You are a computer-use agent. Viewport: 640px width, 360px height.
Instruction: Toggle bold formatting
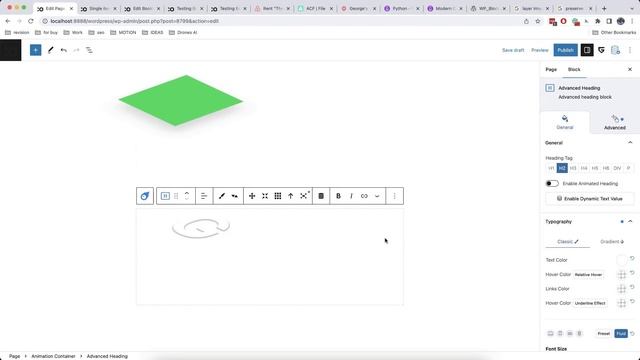tap(338, 196)
